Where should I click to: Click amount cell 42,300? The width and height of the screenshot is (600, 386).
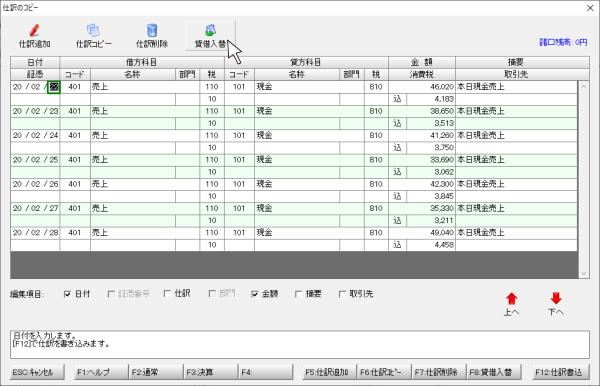(422, 184)
